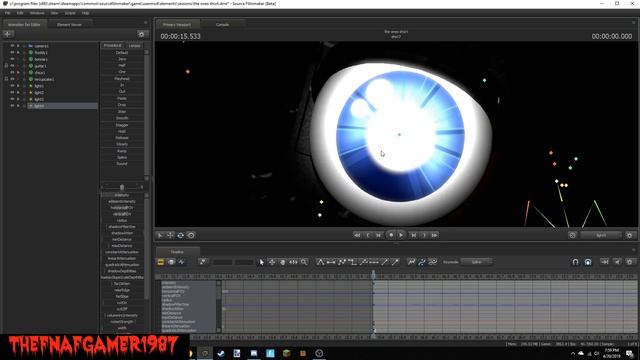Expand the freddy1 animation set
The image size is (640, 360).
[24, 52]
